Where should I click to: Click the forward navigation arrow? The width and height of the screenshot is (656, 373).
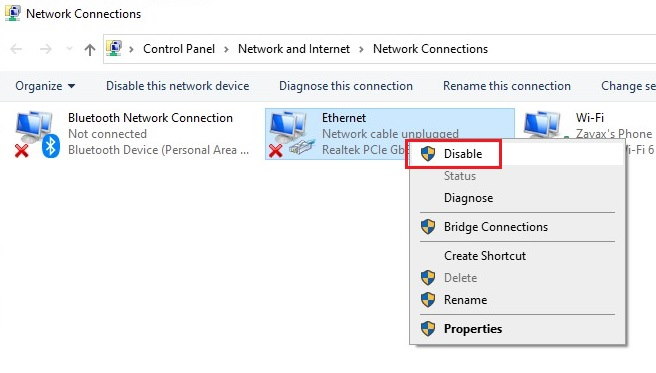[x=46, y=49]
